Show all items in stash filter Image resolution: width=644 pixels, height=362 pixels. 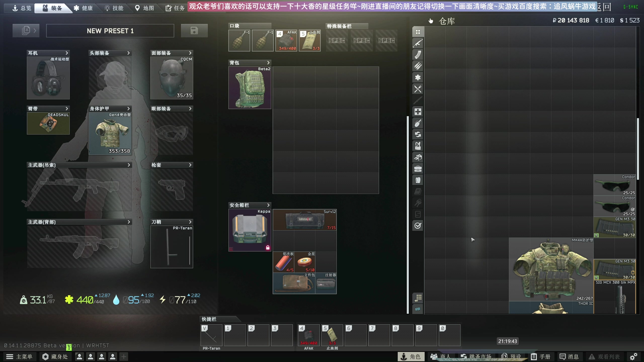click(x=418, y=32)
